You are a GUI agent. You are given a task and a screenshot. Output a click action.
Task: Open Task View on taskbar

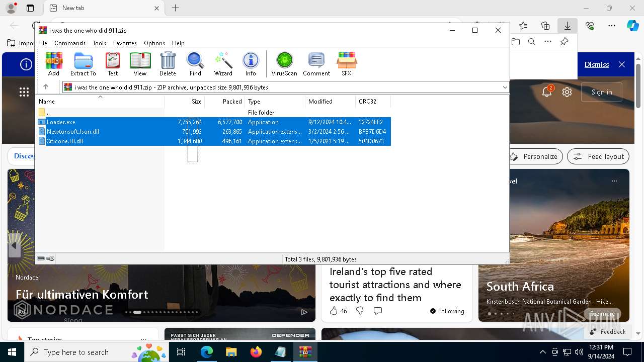click(x=181, y=352)
